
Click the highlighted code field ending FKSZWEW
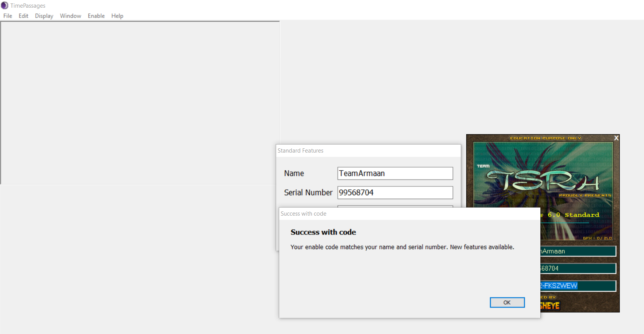[578, 286]
